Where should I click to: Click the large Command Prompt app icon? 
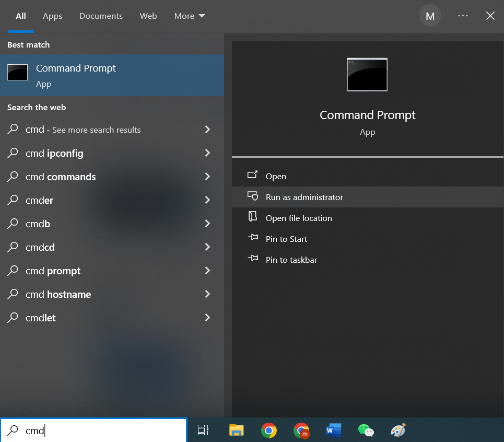tap(367, 74)
